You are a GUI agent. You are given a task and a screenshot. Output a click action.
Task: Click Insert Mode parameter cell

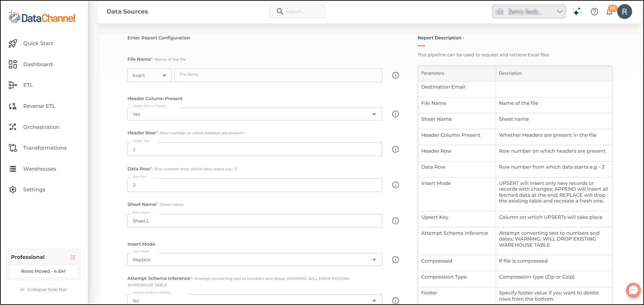pos(457,194)
